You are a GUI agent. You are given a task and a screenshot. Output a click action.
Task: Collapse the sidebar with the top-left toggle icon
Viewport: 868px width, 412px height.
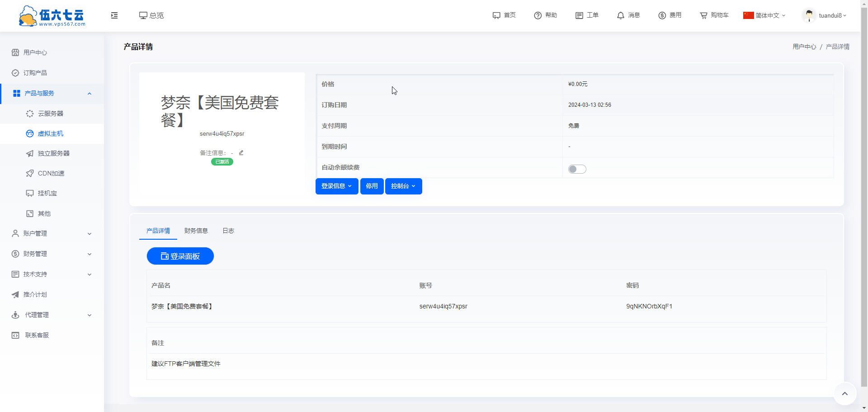[114, 15]
